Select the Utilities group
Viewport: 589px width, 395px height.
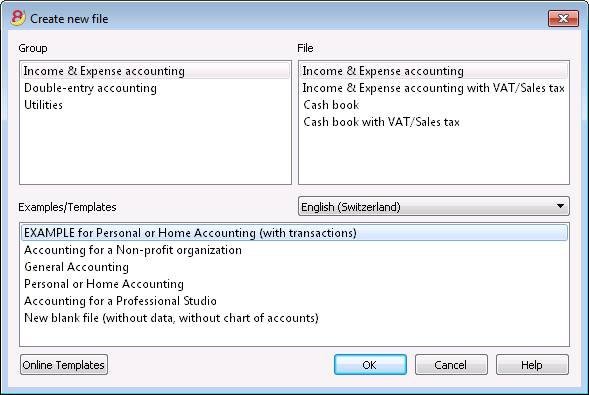coord(43,105)
